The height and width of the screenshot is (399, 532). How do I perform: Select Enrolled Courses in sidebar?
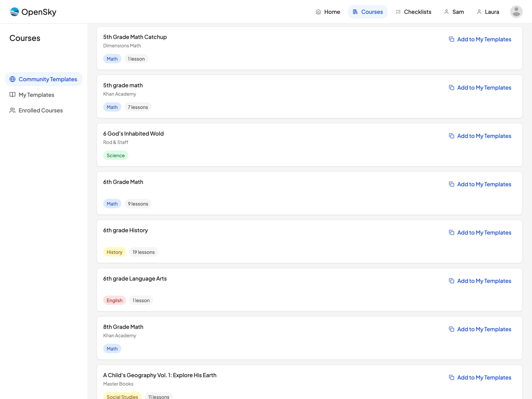43,110
